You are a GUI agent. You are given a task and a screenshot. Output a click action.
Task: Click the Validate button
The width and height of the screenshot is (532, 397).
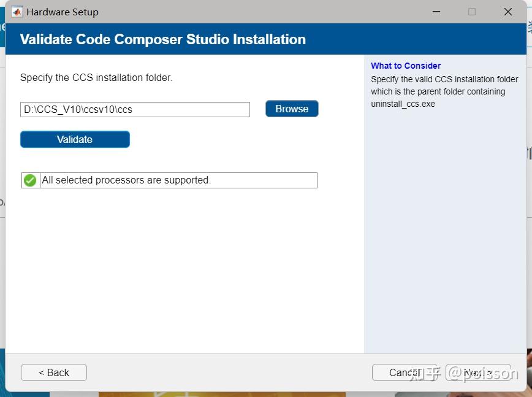coord(75,139)
